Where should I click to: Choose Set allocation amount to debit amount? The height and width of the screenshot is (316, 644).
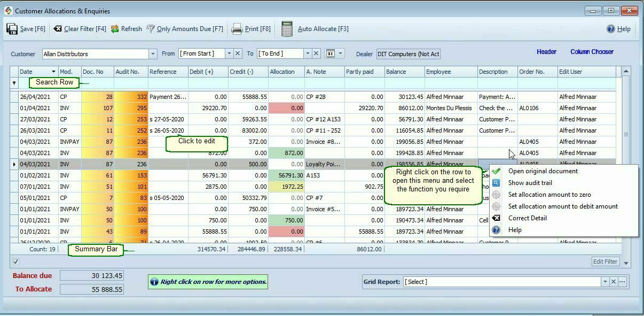pyautogui.click(x=563, y=206)
